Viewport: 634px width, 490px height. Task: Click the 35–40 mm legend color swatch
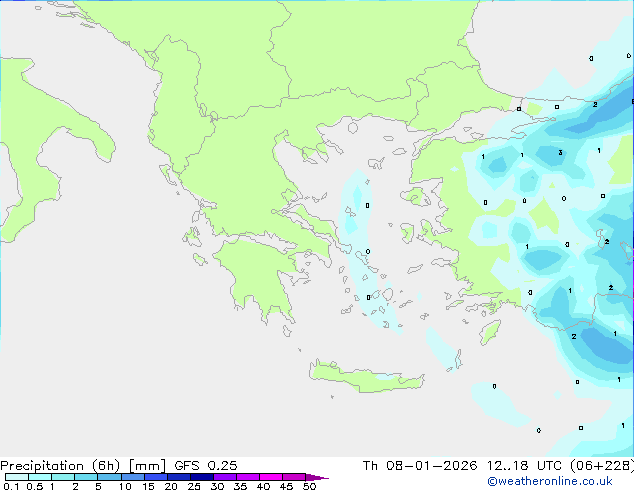pos(247,477)
